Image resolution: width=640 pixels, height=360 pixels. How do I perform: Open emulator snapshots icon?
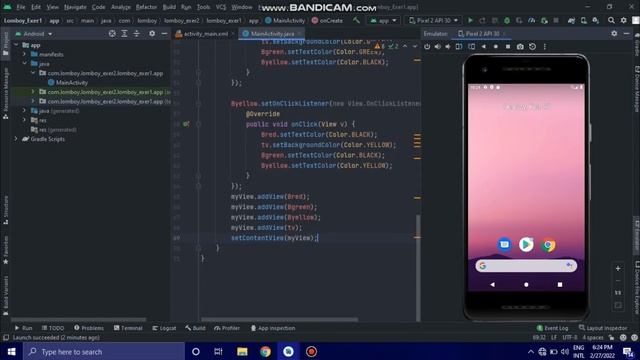(532, 47)
